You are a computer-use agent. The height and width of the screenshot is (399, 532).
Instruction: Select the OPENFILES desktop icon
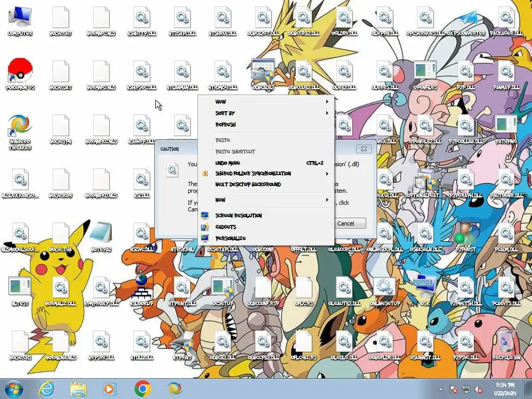tap(425, 75)
